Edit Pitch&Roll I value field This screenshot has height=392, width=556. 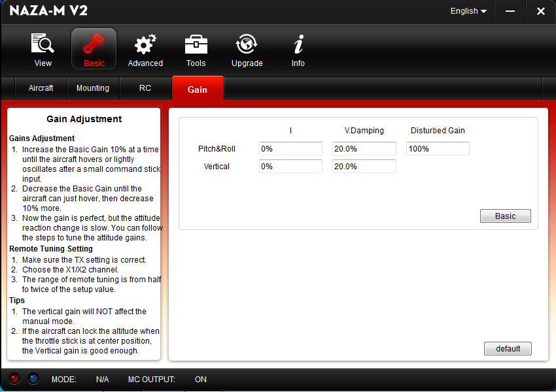coord(290,149)
